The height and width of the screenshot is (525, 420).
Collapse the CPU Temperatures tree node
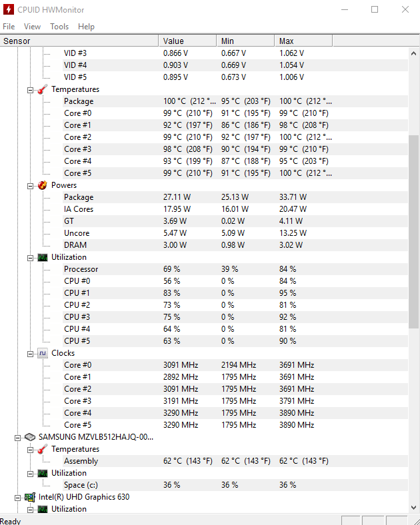31,89
